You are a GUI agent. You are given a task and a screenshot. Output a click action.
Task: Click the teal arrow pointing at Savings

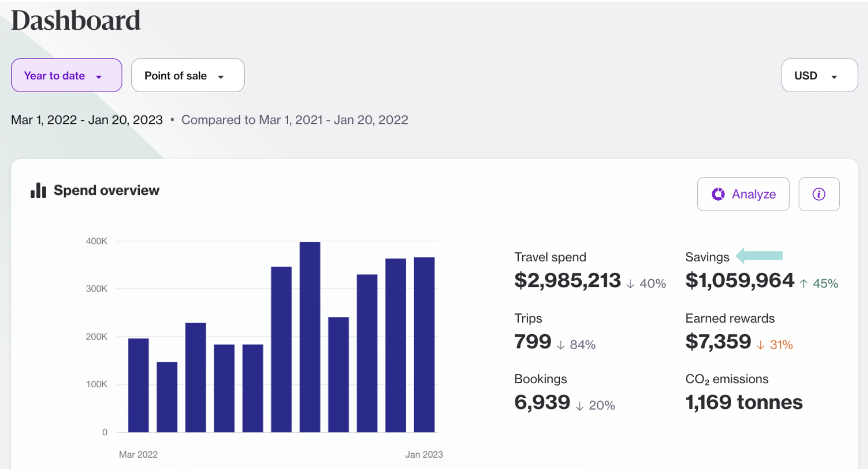click(759, 256)
